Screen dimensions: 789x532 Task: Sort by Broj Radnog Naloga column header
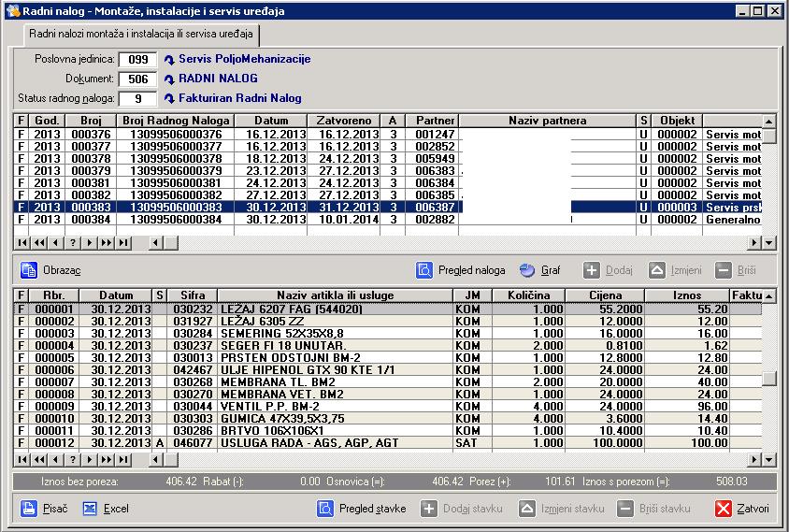click(176, 121)
